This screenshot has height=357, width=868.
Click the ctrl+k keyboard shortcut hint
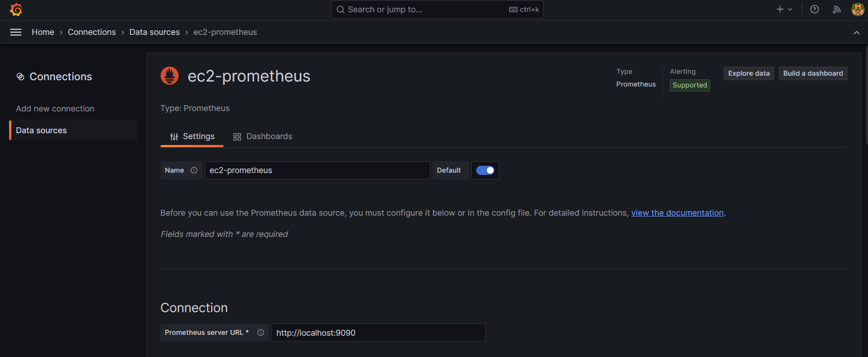524,10
